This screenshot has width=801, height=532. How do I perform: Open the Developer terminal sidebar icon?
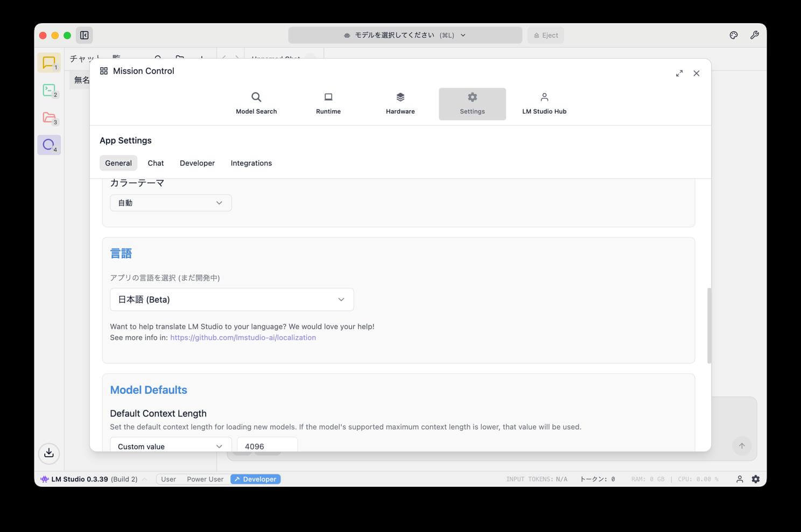point(49,90)
